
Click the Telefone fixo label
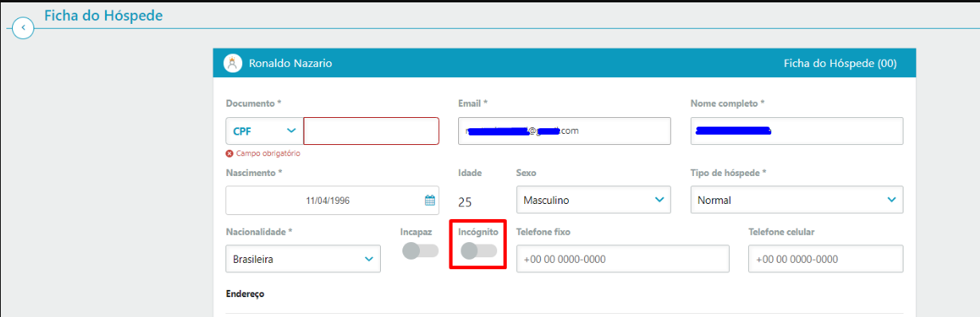pos(543,232)
